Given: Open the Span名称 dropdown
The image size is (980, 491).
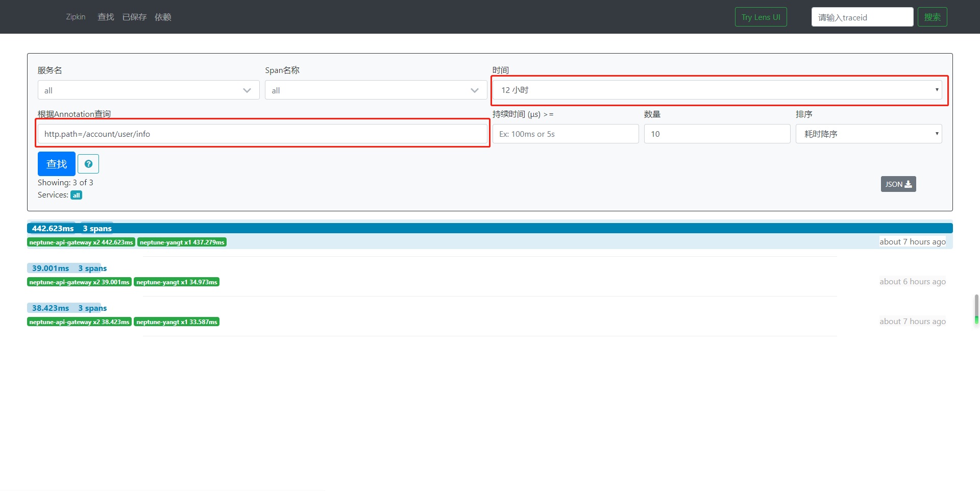Looking at the screenshot, I should [375, 90].
